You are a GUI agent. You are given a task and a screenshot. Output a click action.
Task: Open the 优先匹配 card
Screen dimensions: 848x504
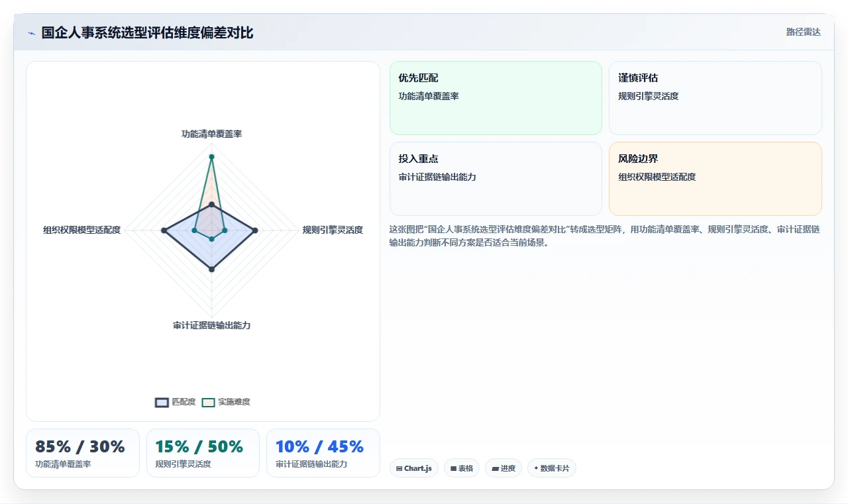coord(496,98)
